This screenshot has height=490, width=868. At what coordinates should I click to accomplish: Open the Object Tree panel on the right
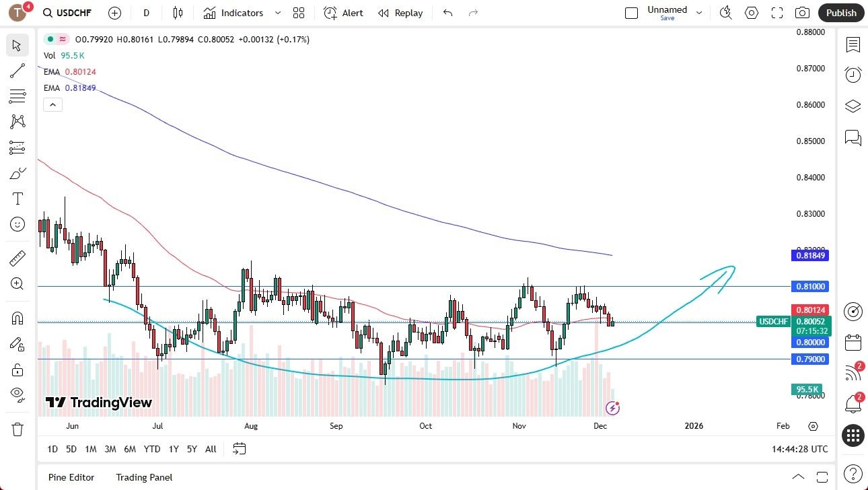point(853,106)
